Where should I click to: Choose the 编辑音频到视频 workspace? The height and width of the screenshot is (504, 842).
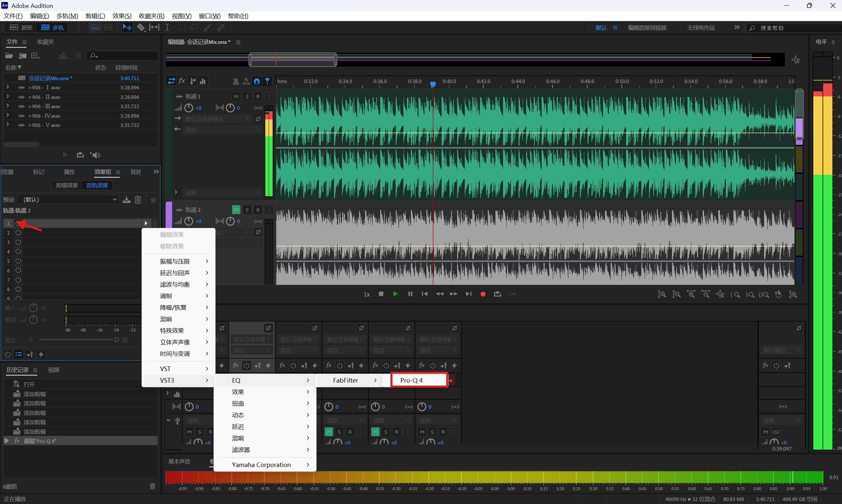tap(647, 27)
